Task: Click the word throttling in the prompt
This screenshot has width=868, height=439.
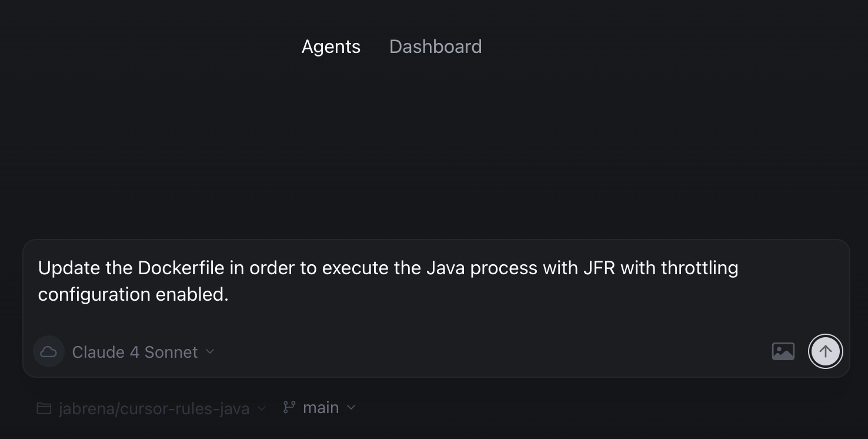Action: [x=699, y=268]
